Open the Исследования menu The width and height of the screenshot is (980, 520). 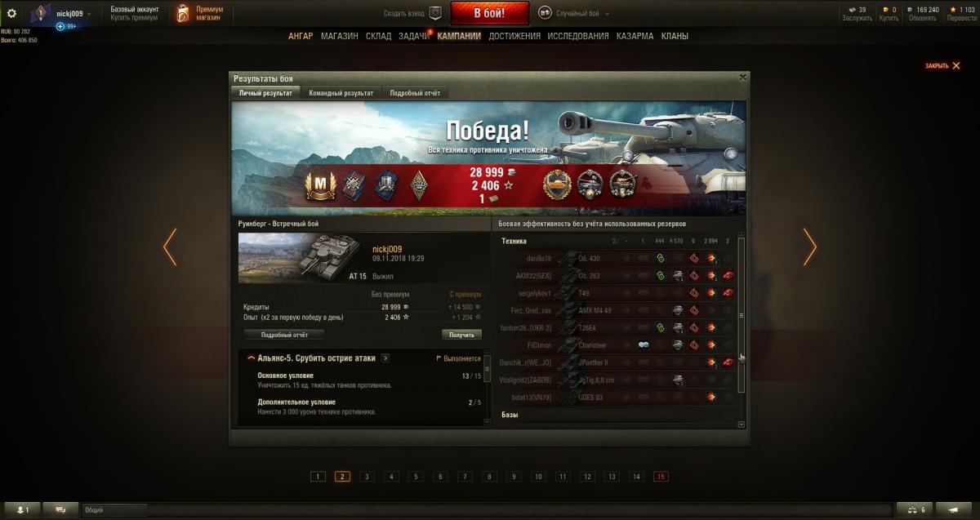click(x=578, y=36)
